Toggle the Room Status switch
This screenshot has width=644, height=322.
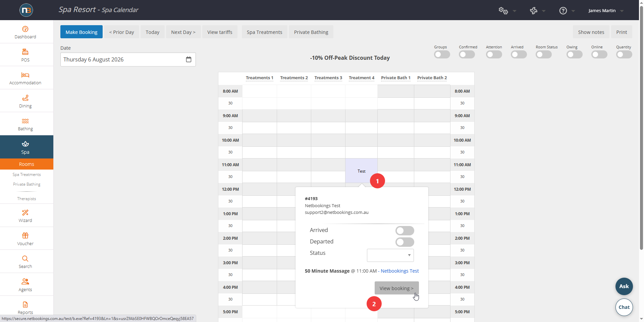[x=544, y=54]
